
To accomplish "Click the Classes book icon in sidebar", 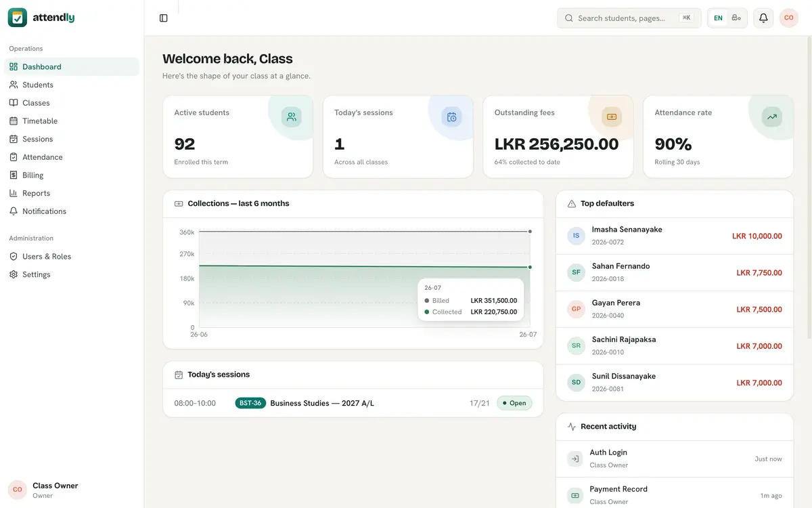I will [x=14, y=103].
